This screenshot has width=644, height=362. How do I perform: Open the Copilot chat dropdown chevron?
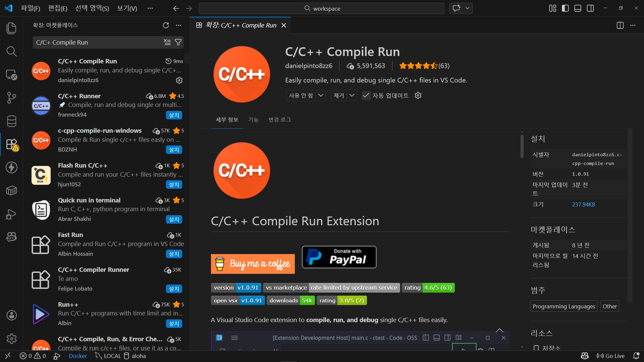(467, 8)
